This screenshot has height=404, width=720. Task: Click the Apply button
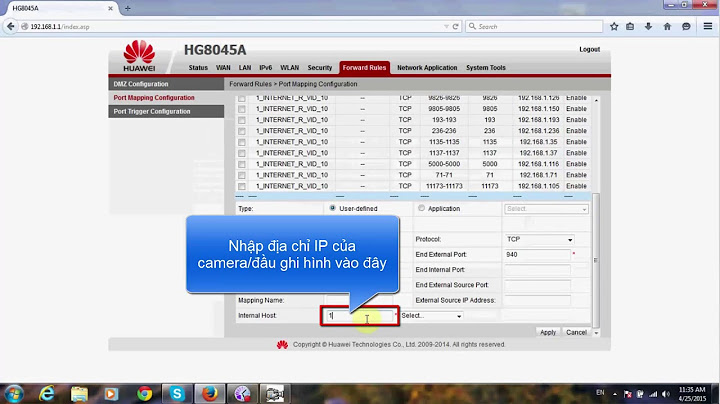pos(547,332)
